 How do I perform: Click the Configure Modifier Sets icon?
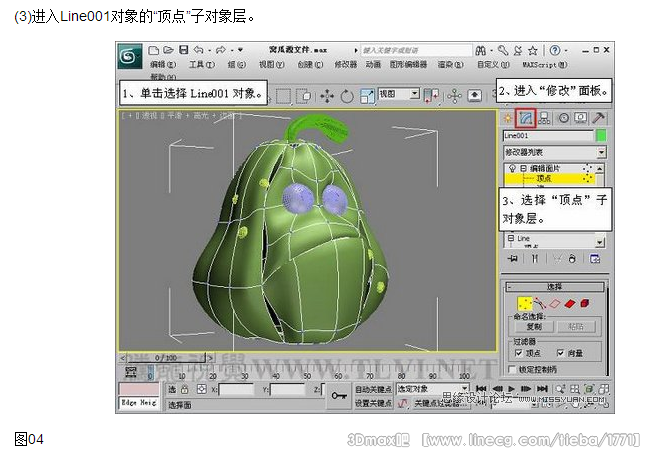coord(595,259)
